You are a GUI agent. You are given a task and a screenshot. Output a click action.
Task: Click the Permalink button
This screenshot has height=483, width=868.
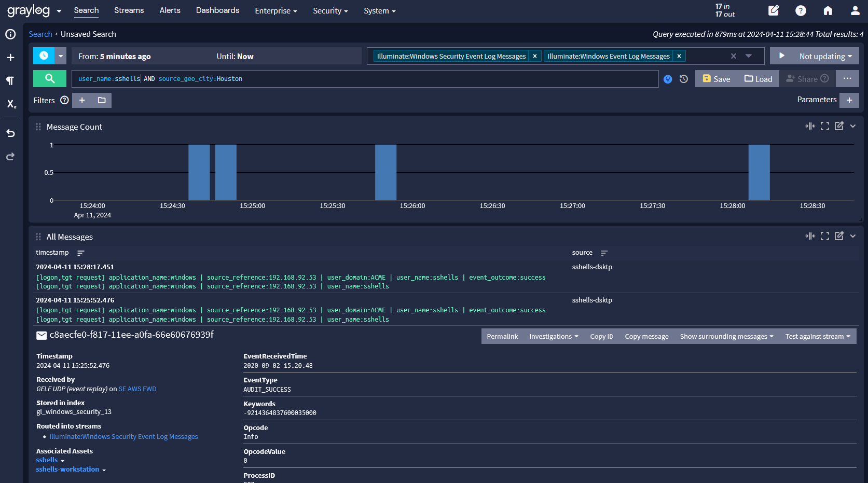tap(502, 336)
